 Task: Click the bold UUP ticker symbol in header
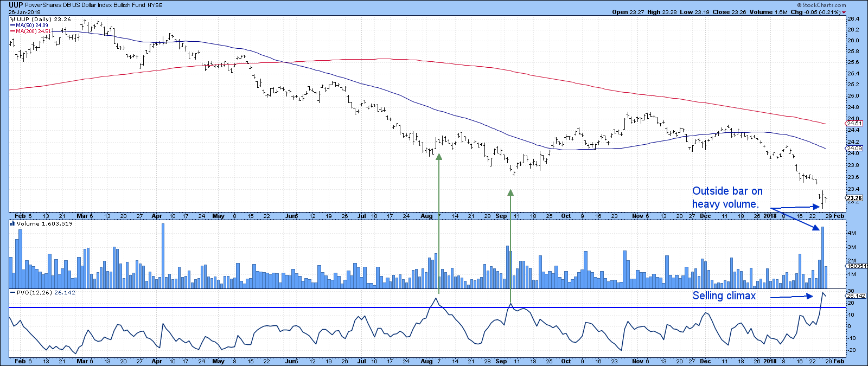tap(15, 5)
